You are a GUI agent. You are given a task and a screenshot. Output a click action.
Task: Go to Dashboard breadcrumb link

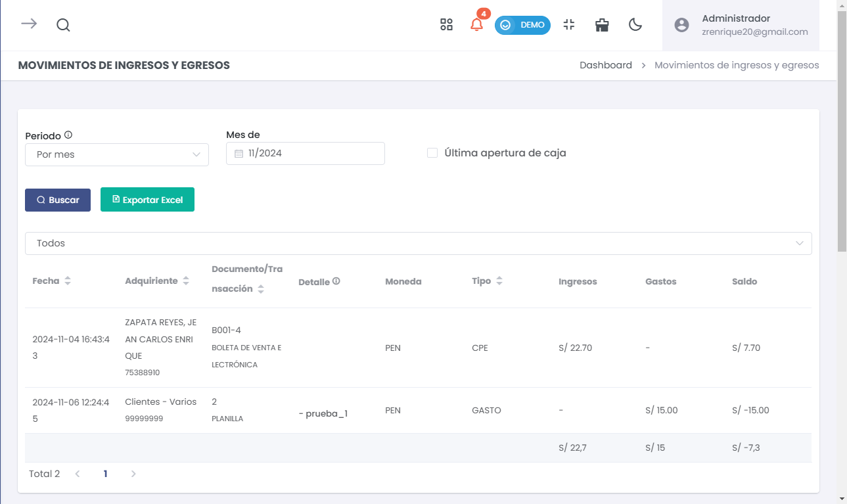(605, 65)
